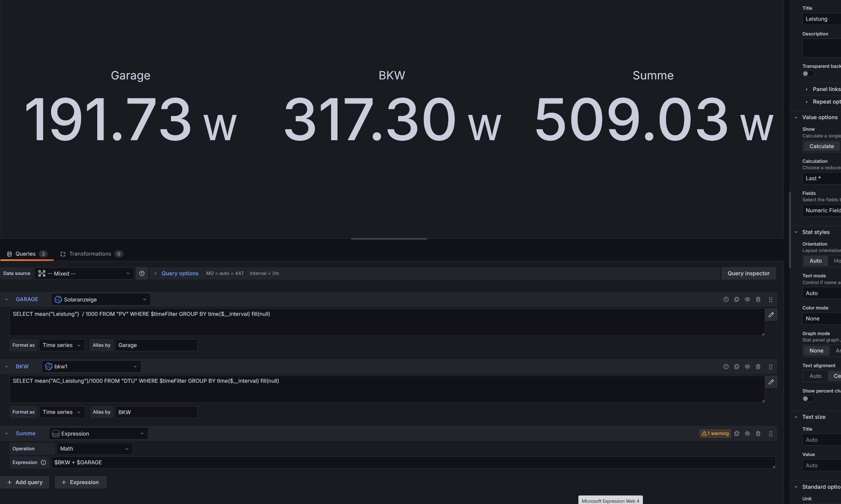This screenshot has width=841, height=504.
Task: Click help icon on BKW query row
Action: coord(726,367)
